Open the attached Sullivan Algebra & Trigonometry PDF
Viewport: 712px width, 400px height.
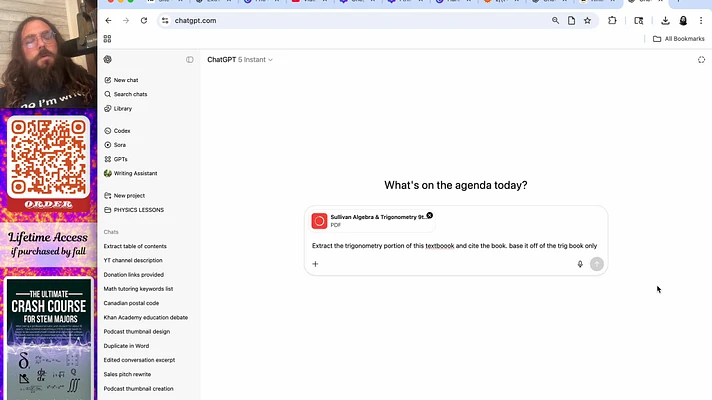tap(370, 221)
